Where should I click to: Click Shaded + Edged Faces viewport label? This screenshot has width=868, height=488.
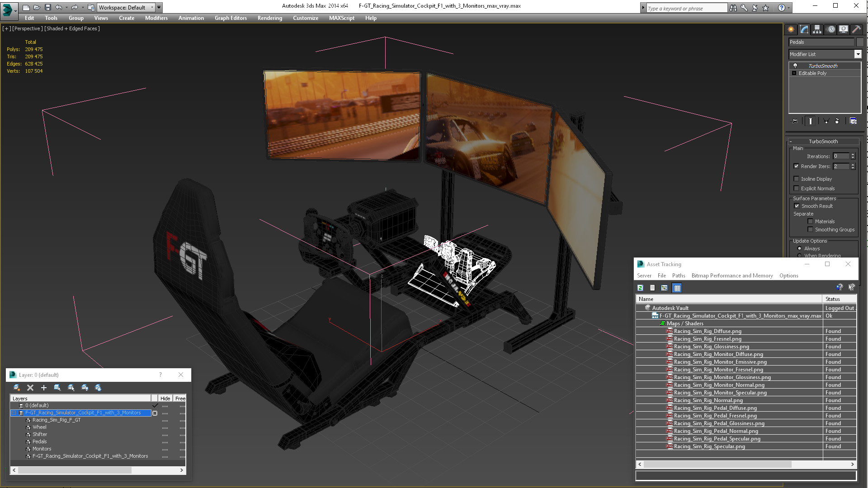tap(72, 28)
